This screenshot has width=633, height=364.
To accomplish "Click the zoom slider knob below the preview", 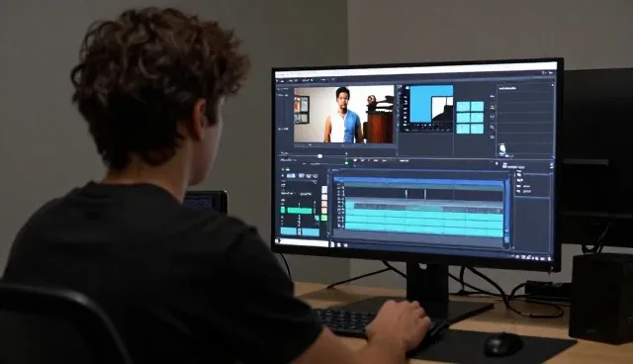I will pos(319,156).
